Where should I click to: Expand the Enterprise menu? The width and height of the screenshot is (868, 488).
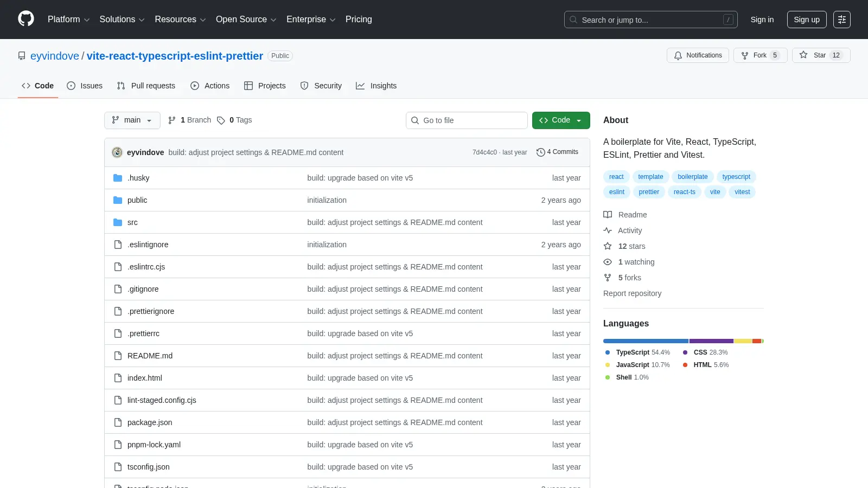(311, 20)
